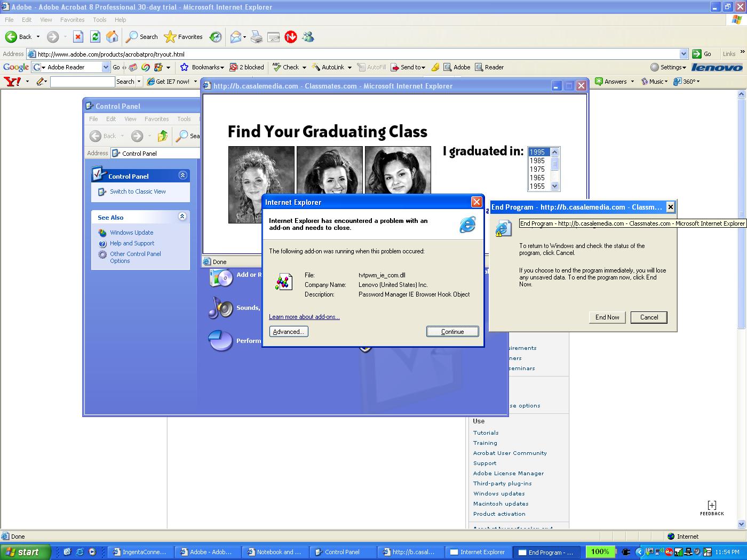Click the Home icon in the IE toolbar
Image resolution: width=747 pixels, height=560 pixels.
112,37
